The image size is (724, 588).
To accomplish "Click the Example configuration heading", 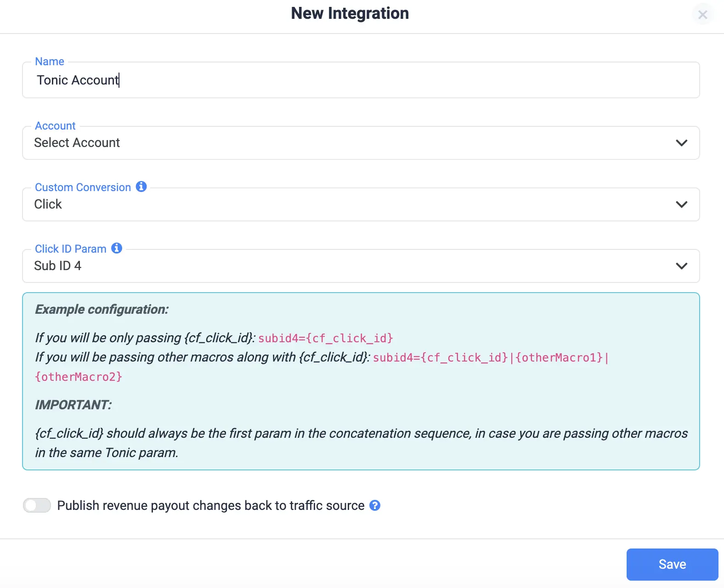I will (102, 309).
